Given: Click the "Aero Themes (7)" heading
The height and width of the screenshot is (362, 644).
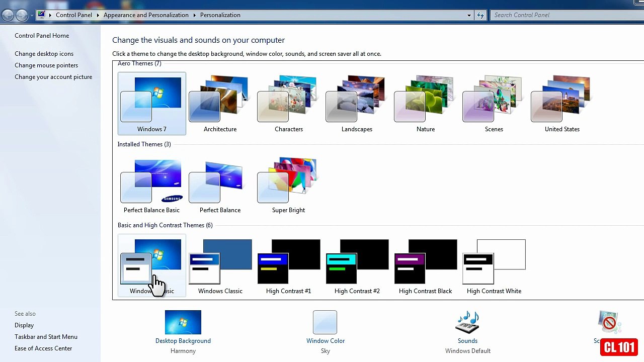Looking at the screenshot, I should [x=139, y=63].
